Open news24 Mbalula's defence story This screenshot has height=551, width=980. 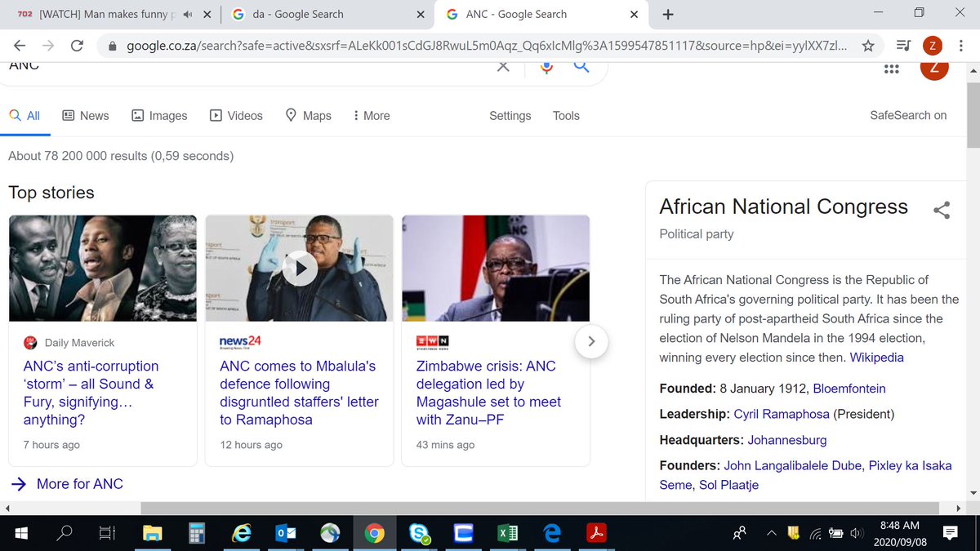(x=299, y=393)
